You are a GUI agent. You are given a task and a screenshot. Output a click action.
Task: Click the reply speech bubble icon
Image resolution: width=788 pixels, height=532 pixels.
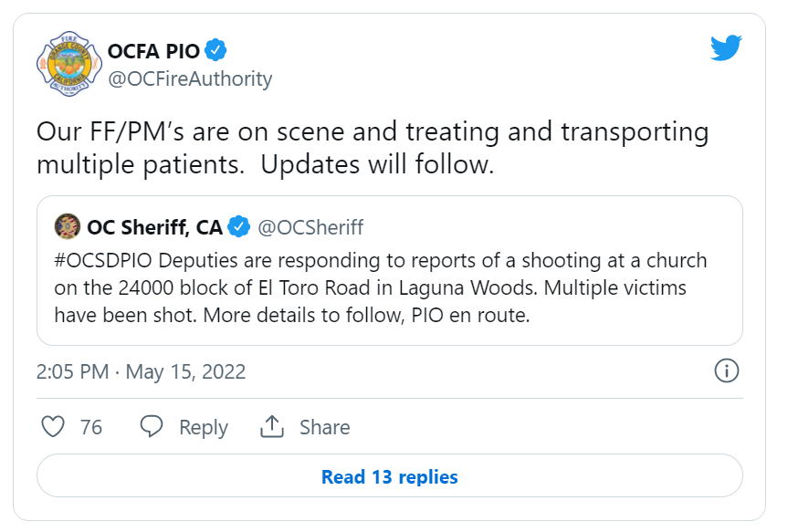pos(152,426)
